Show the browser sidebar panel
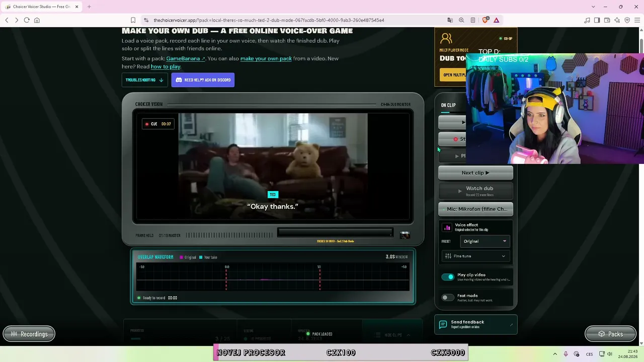This screenshot has width=644, height=362. tap(597, 20)
